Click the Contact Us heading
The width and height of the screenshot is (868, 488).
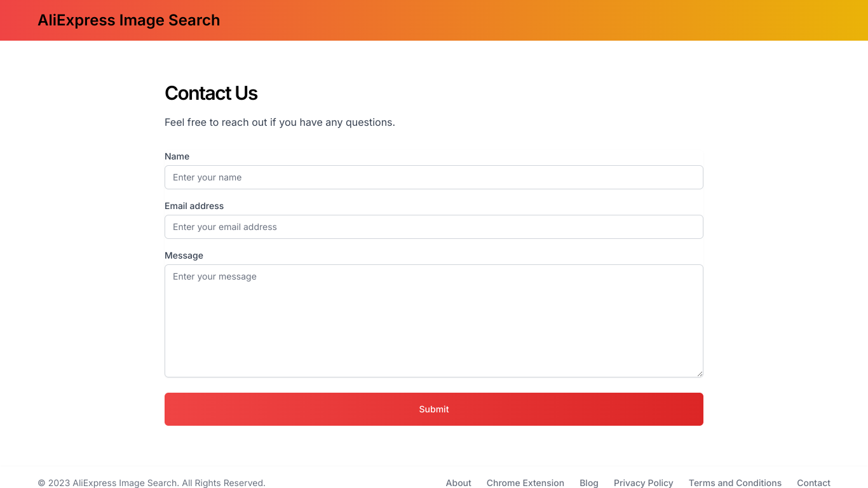[211, 93]
